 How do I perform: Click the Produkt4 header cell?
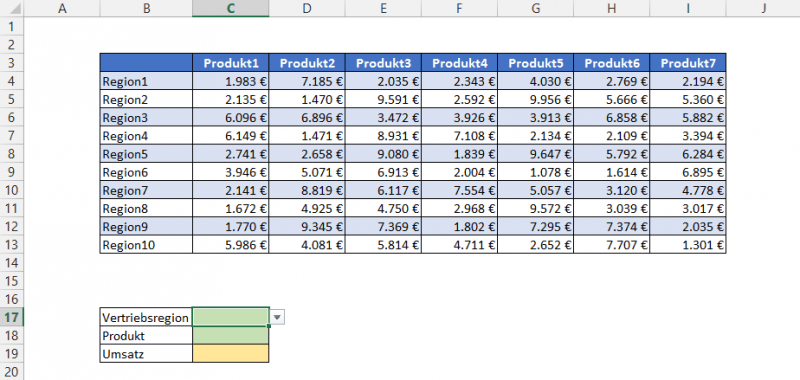[x=459, y=63]
